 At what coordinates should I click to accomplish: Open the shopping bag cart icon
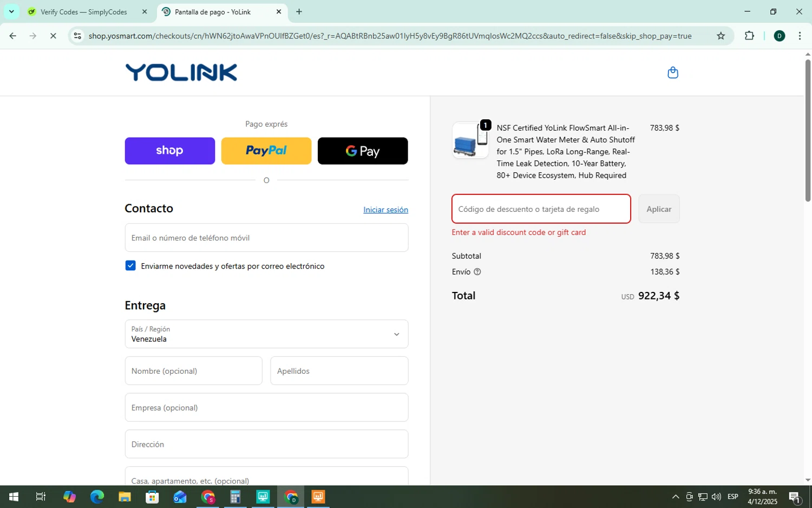pos(673,73)
